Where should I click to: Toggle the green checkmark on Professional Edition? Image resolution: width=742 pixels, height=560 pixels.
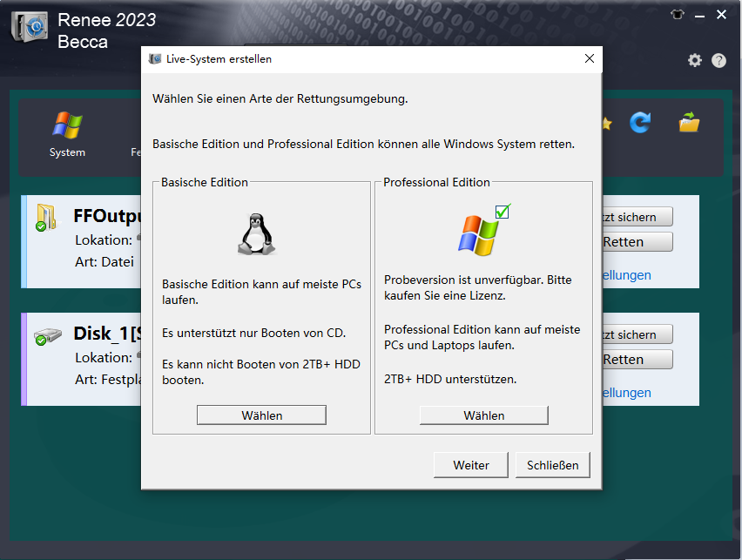tap(501, 212)
